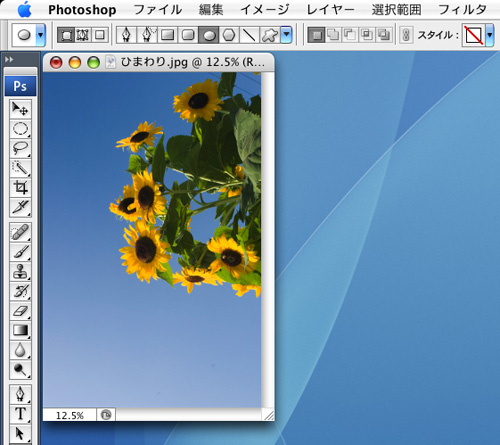Choose Custom Shape in options bar
This screenshot has width=500, height=445.
tap(270, 35)
